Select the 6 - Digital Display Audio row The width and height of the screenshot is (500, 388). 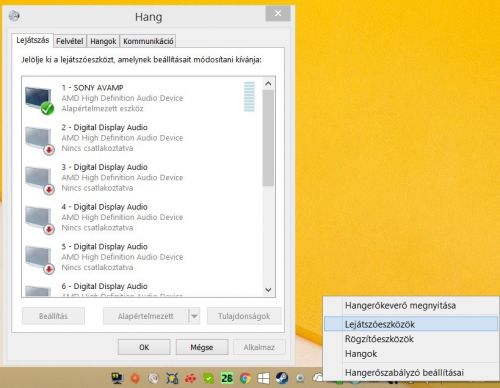point(142,289)
